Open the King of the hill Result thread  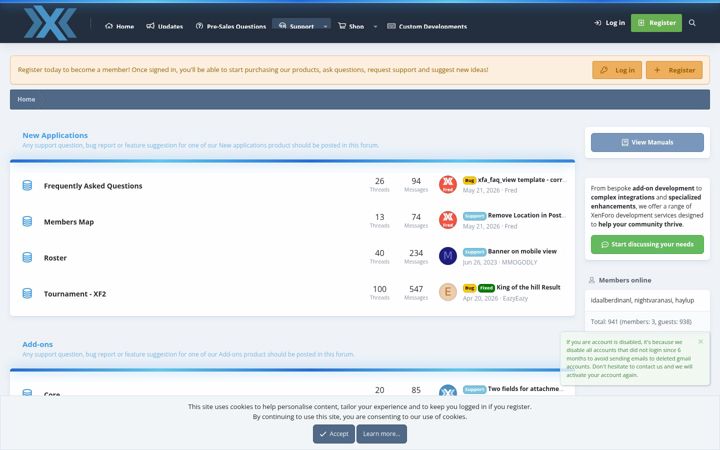point(529,287)
